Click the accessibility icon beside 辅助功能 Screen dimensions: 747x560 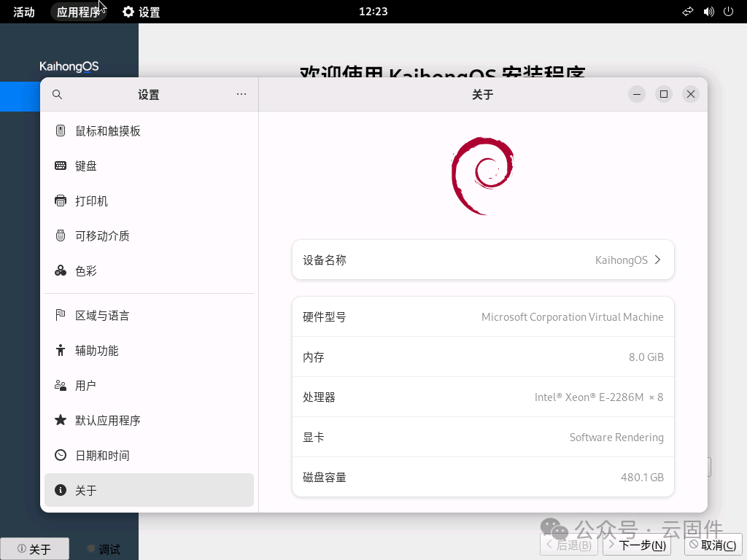pos(61,350)
